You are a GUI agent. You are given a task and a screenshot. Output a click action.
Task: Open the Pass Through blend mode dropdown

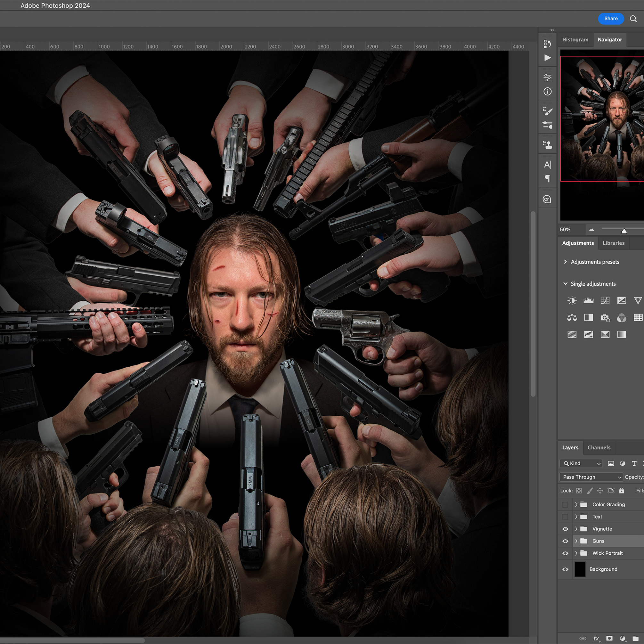point(591,477)
